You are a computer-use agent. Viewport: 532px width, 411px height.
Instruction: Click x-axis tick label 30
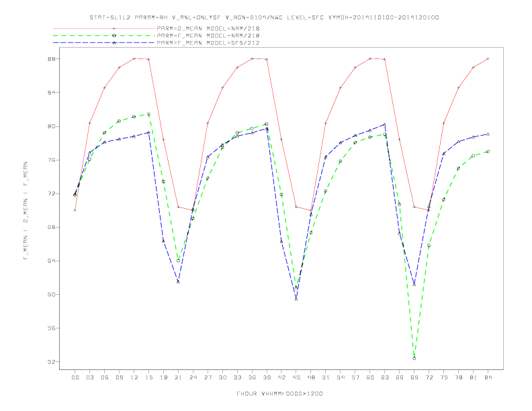coord(222,377)
